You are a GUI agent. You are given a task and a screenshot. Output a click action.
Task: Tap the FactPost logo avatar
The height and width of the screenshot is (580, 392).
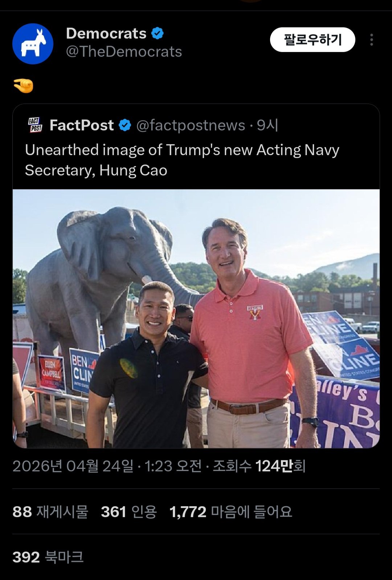coord(35,125)
